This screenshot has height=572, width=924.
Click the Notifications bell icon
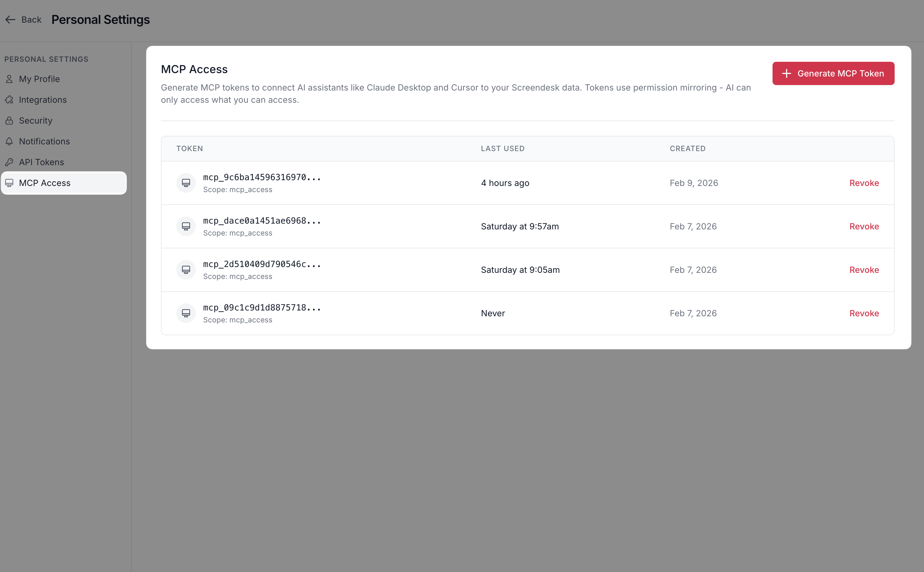(x=9, y=142)
